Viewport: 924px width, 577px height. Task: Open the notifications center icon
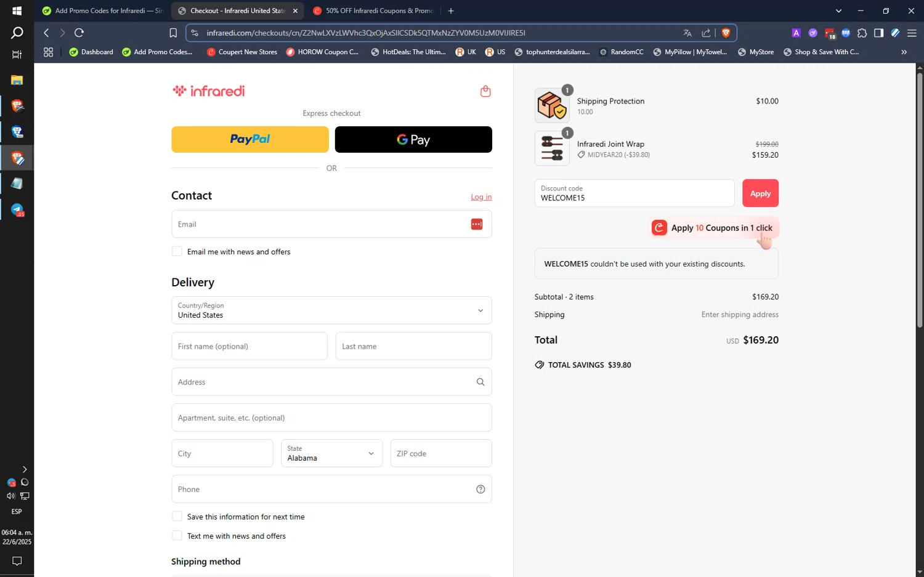click(x=17, y=561)
